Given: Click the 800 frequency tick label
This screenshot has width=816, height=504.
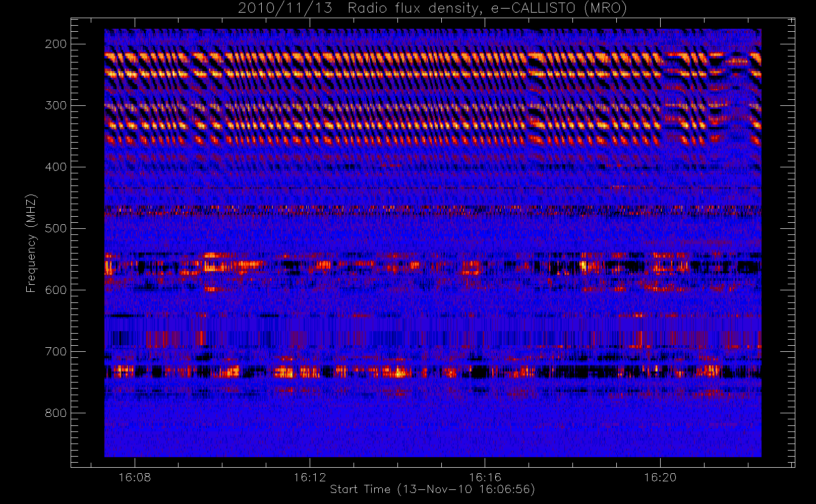Looking at the screenshot, I should tap(56, 413).
